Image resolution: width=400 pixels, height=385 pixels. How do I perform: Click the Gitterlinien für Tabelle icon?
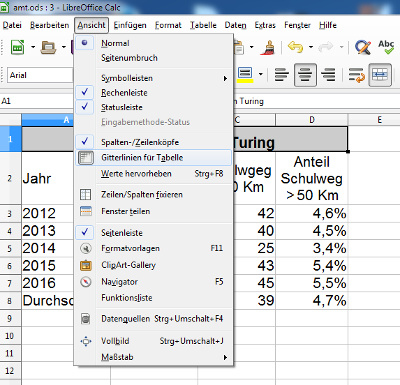pos(86,158)
